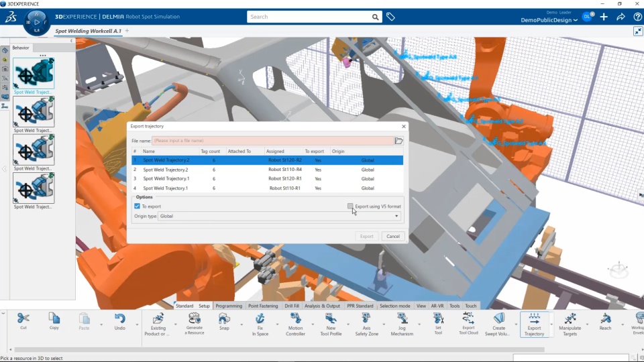The image size is (644, 362).
Task: Open Behavior panel three-dots menu
Action: [43, 56]
